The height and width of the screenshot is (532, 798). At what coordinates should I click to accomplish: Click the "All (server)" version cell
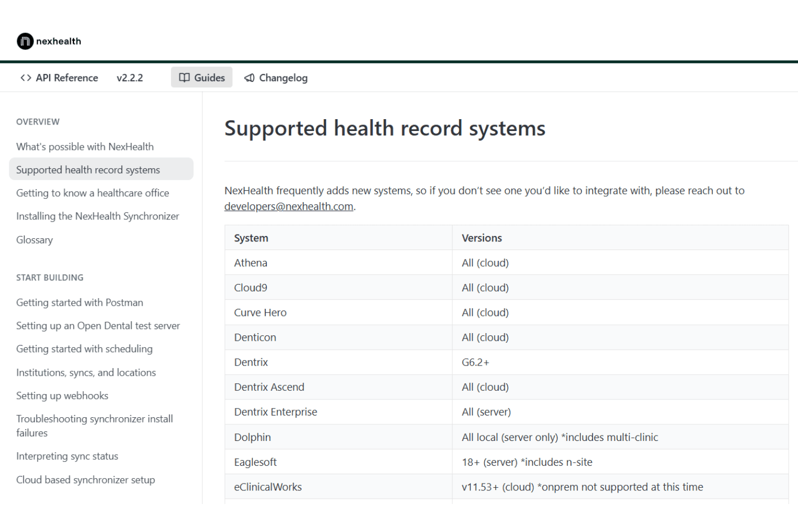click(621, 412)
